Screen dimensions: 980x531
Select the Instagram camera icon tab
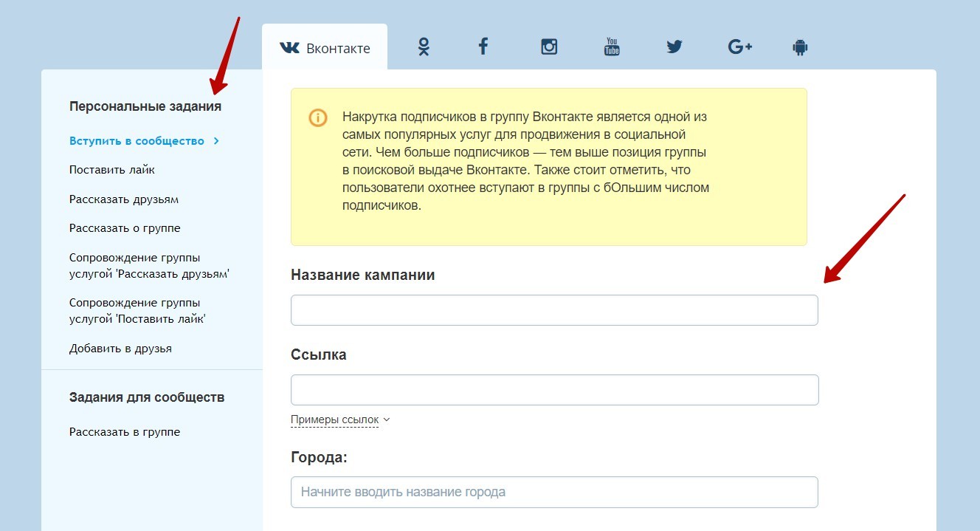click(x=549, y=47)
